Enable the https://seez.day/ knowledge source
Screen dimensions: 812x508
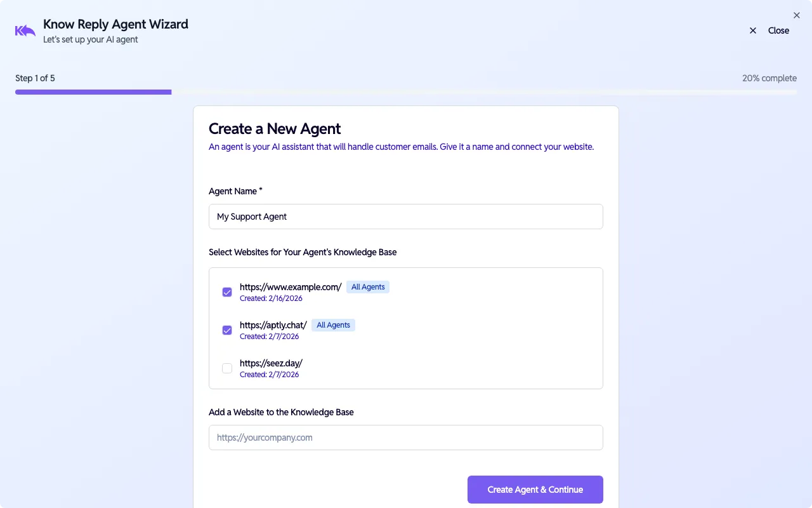pyautogui.click(x=227, y=368)
